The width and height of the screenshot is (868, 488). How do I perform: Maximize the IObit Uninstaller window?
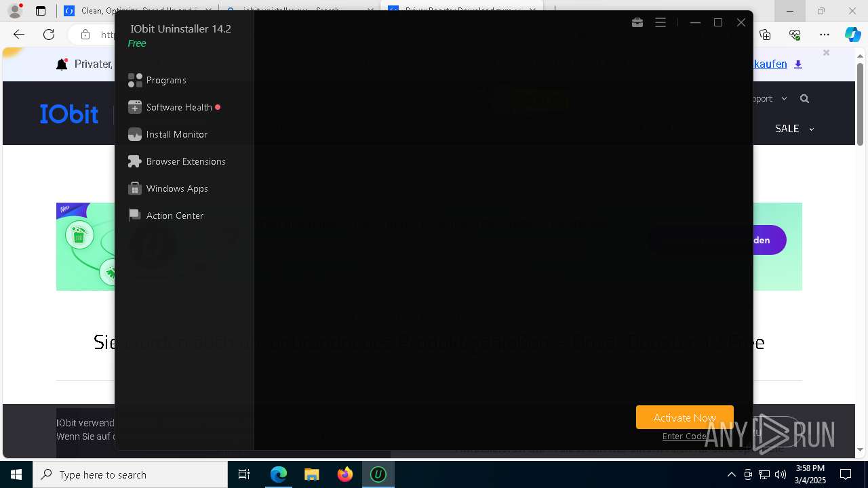tap(718, 22)
